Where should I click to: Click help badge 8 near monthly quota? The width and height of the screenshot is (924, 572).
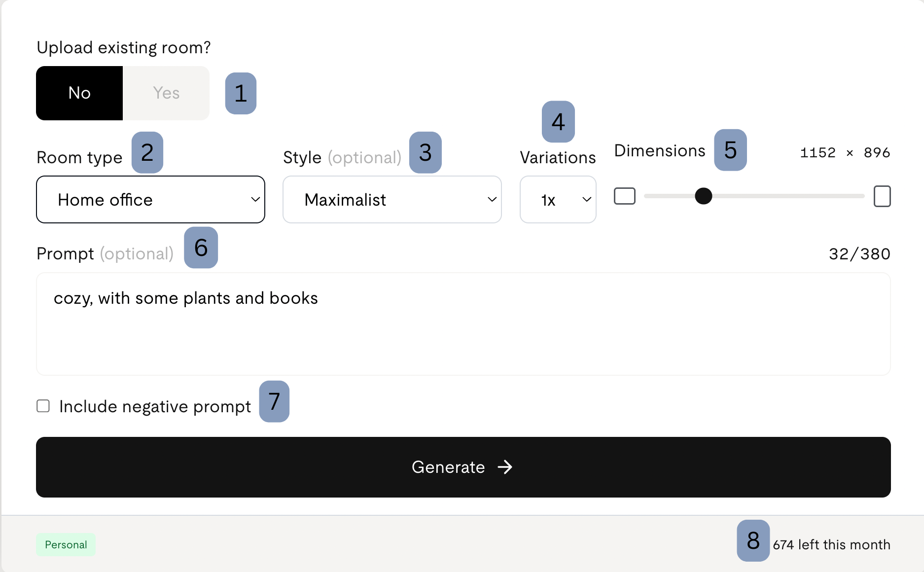753,540
